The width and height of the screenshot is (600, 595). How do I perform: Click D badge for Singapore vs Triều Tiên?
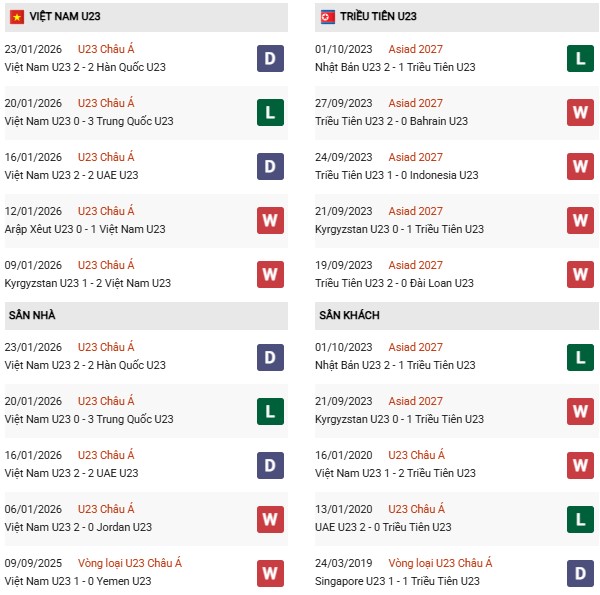(x=581, y=572)
